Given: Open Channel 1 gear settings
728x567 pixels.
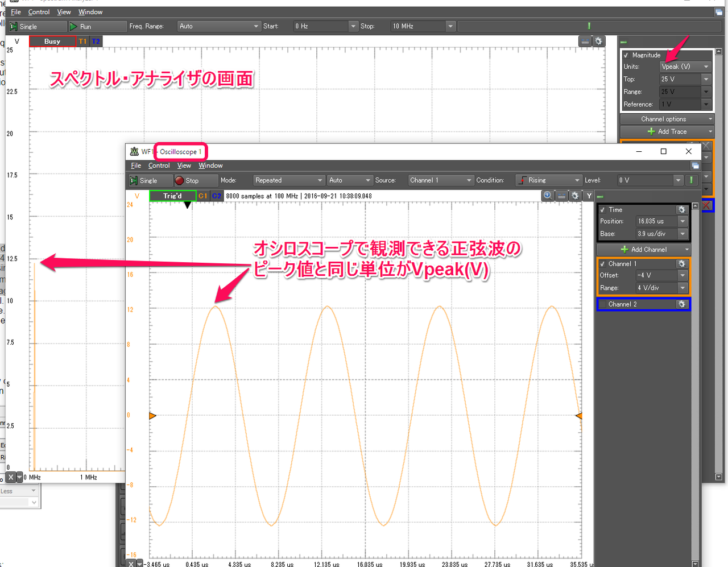Looking at the screenshot, I should [x=681, y=264].
